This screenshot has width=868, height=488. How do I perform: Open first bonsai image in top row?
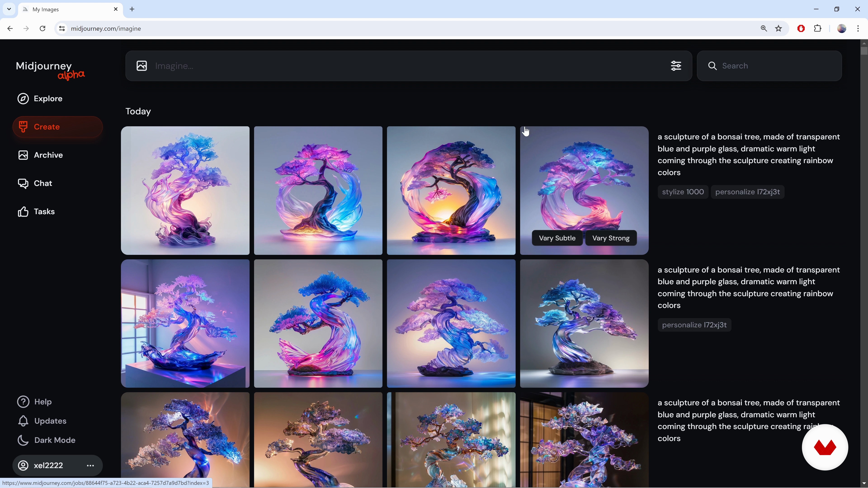point(185,191)
